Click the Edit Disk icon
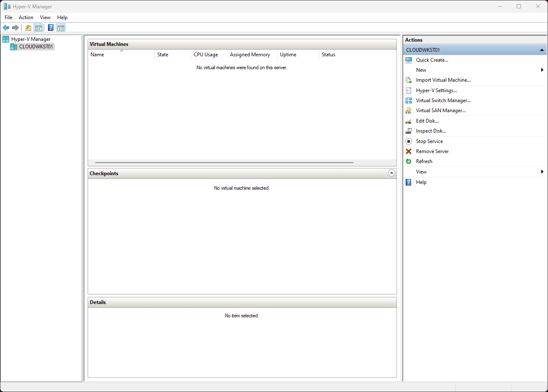The width and height of the screenshot is (548, 392). click(409, 121)
